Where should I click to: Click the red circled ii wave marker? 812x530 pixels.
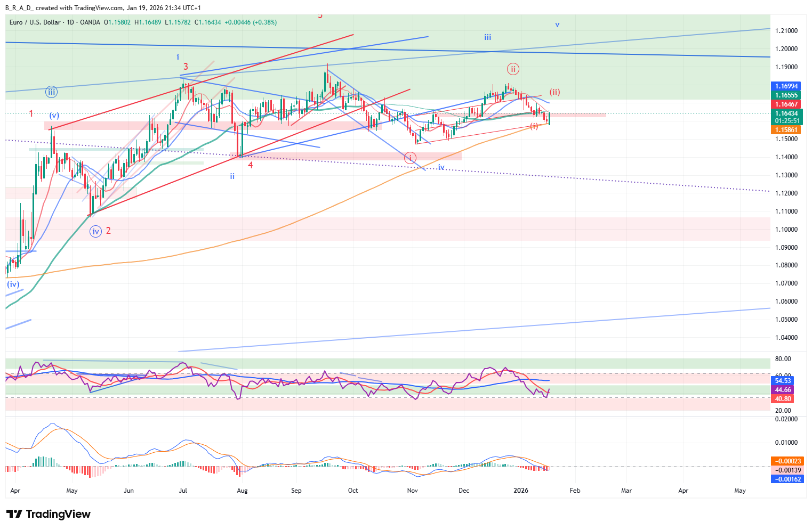512,69
